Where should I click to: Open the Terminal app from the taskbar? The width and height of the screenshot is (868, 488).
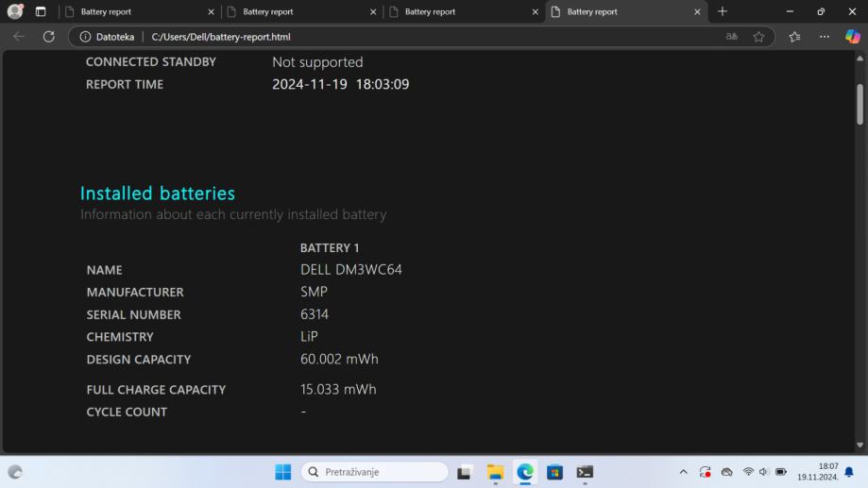pos(585,472)
